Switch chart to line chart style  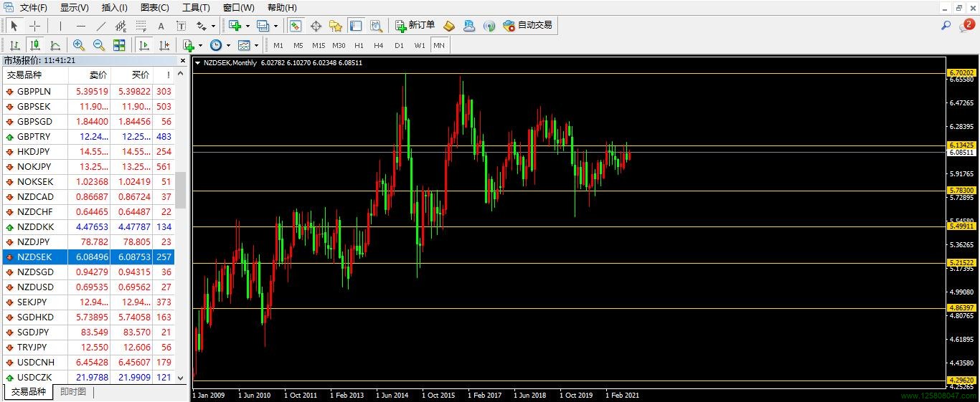(55, 45)
